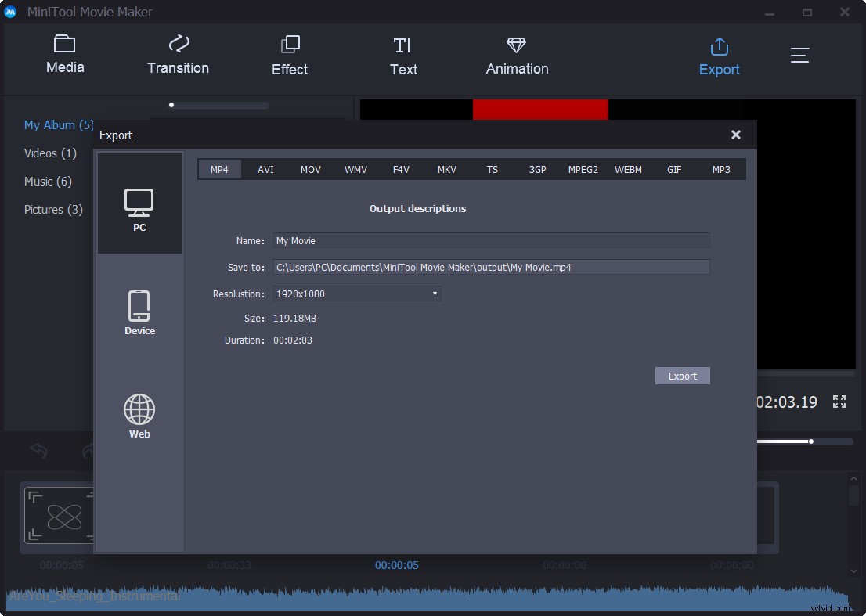
Task: Select the Transition tool
Action: click(x=178, y=53)
